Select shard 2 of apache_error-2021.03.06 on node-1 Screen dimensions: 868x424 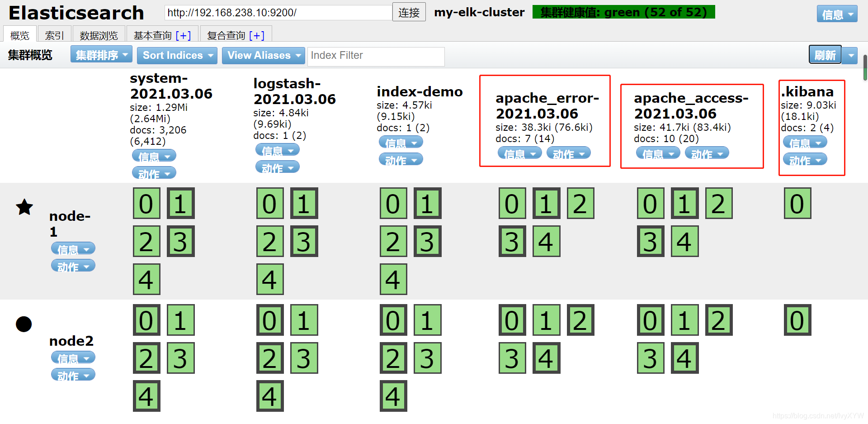click(580, 203)
